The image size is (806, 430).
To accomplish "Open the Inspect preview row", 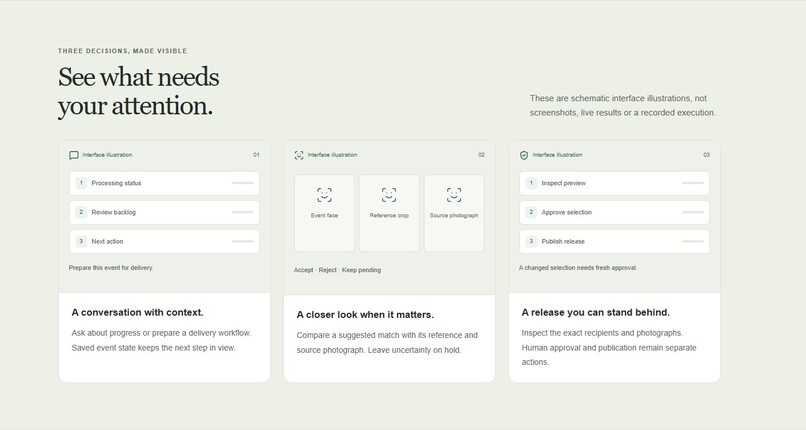I will tap(614, 183).
